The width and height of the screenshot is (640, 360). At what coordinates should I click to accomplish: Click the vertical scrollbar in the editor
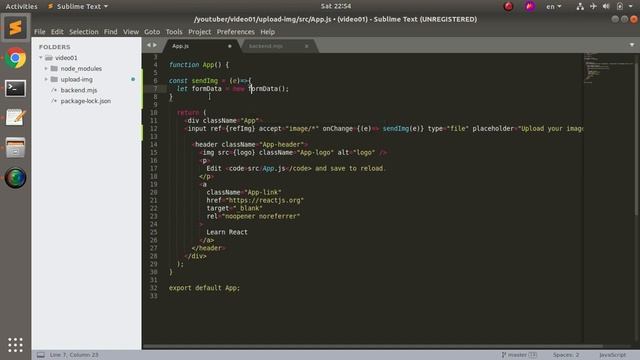tap(637, 135)
